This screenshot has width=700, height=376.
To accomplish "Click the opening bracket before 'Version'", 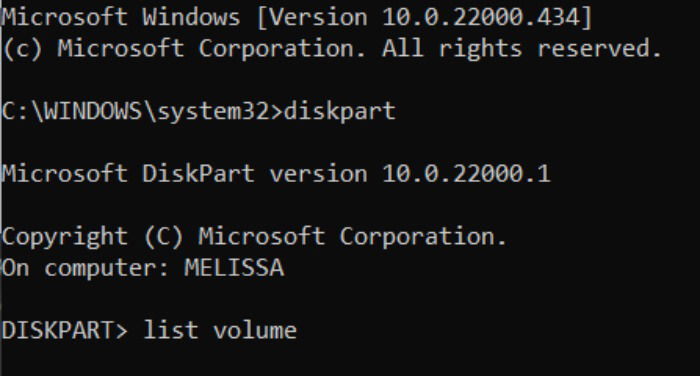I will [x=262, y=17].
